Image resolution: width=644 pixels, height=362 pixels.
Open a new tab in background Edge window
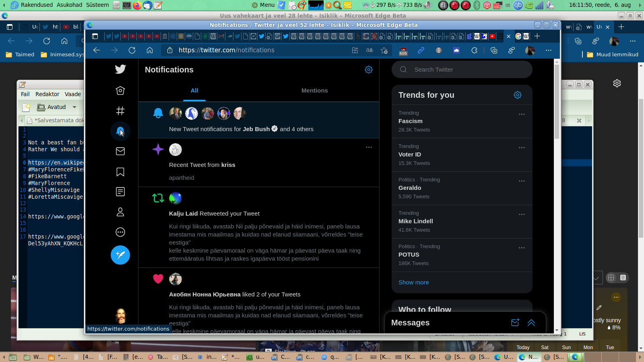point(621,27)
